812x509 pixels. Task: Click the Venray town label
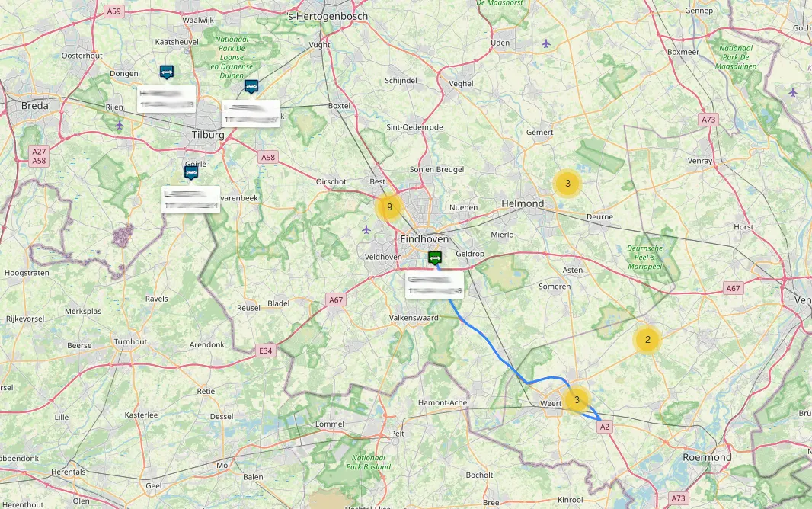(699, 161)
